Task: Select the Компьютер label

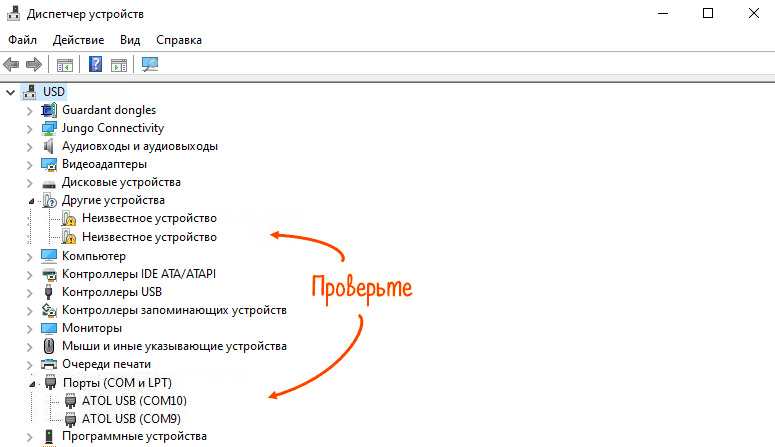Action: coord(94,256)
